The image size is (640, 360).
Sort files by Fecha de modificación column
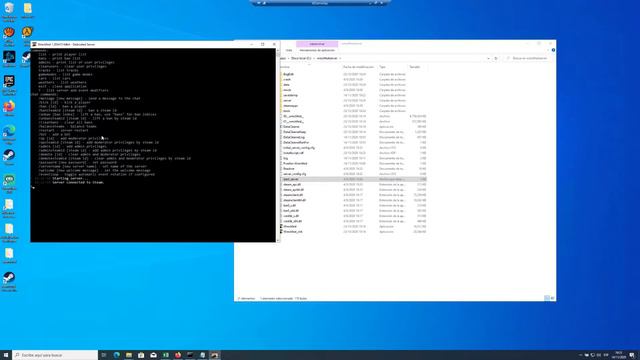358,67
